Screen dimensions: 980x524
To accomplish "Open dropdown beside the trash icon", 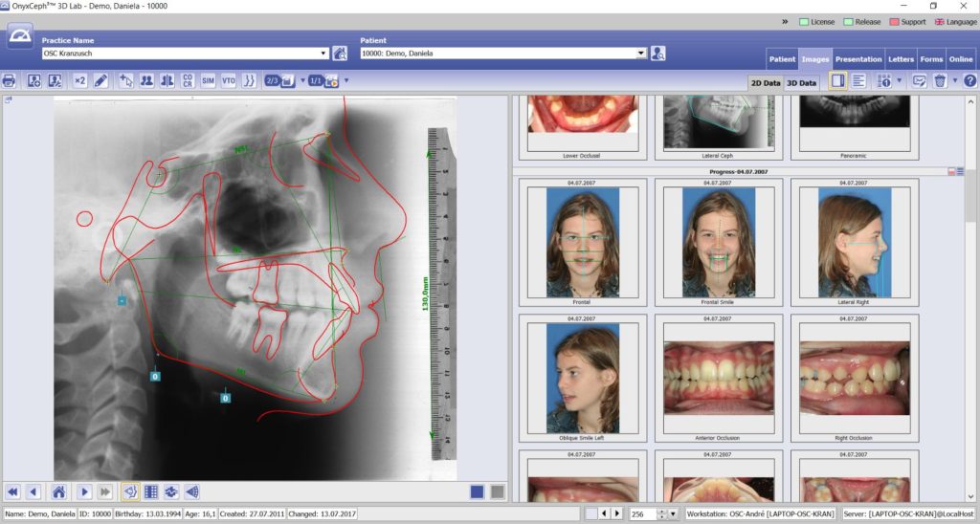I will (x=955, y=80).
